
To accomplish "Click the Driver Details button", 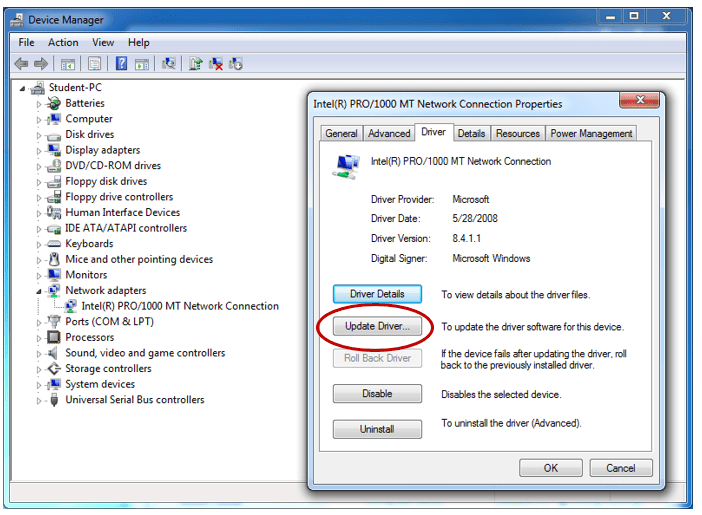I will (x=377, y=294).
